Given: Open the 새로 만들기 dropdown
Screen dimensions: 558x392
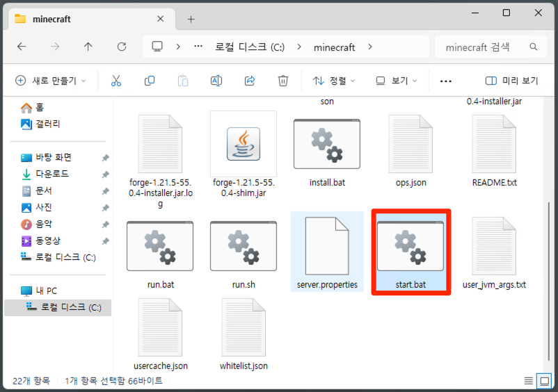Looking at the screenshot, I should [51, 81].
